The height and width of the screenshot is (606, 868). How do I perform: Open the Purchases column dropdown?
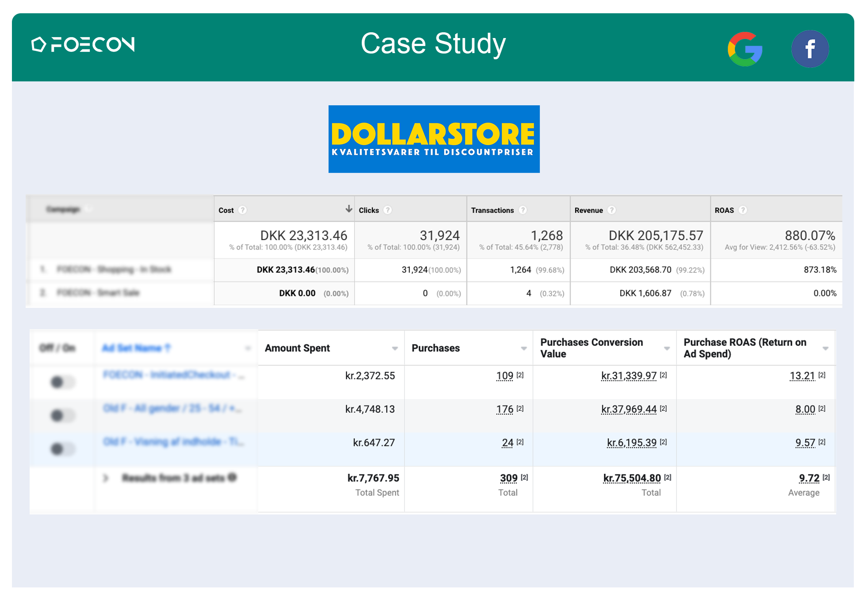pos(524,349)
